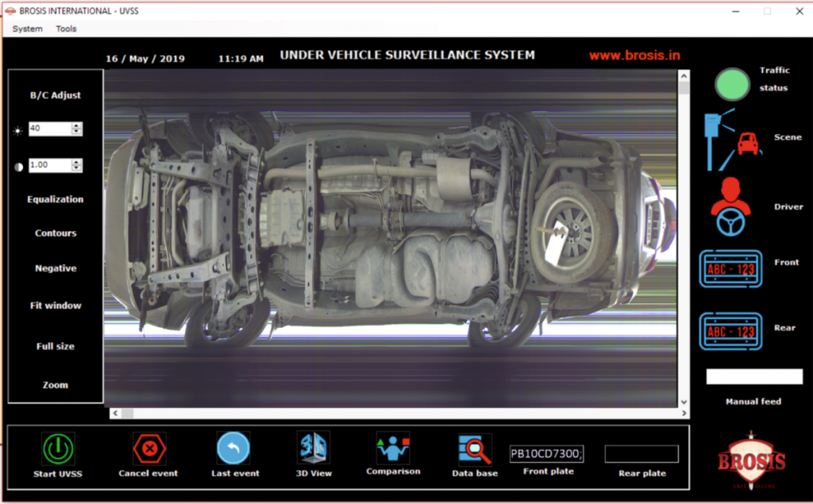
Task: Click the Front license plate icon
Action: point(730,268)
